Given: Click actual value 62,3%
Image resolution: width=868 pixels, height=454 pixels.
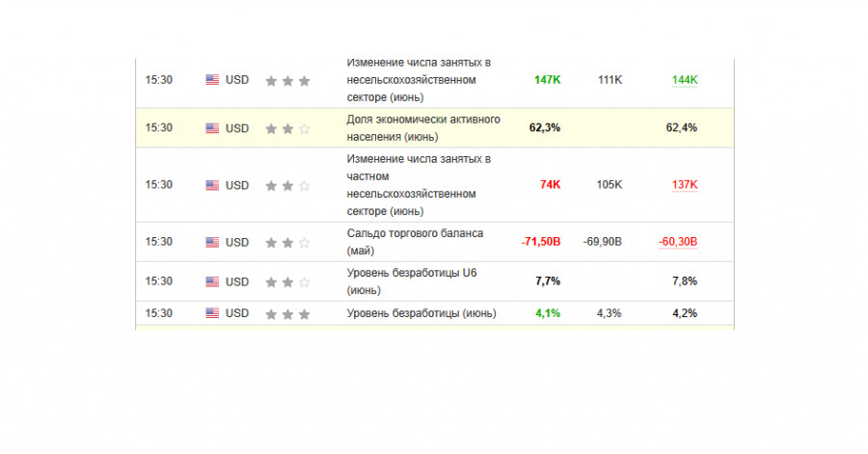Looking at the screenshot, I should click(545, 128).
